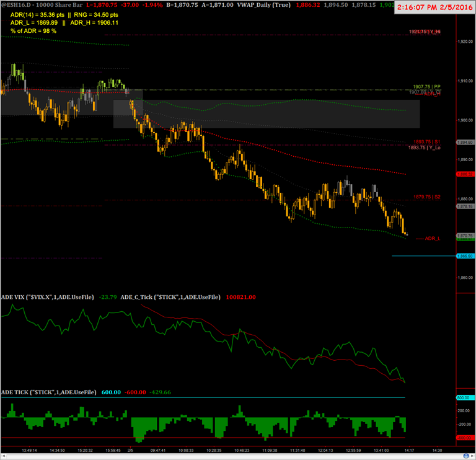This screenshot has height=460, width=476.
Task: Click the 15:59:45 time axis label
Action: [113, 451]
